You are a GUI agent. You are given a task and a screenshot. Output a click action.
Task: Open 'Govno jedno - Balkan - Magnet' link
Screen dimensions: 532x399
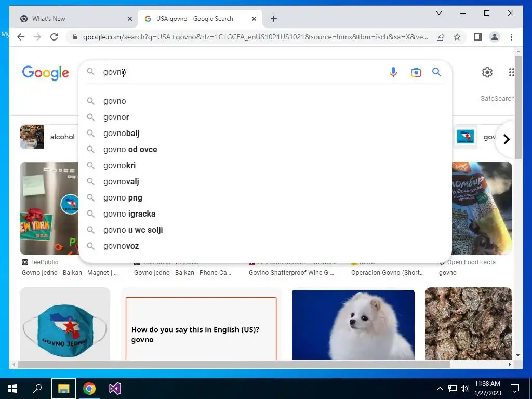click(x=70, y=273)
